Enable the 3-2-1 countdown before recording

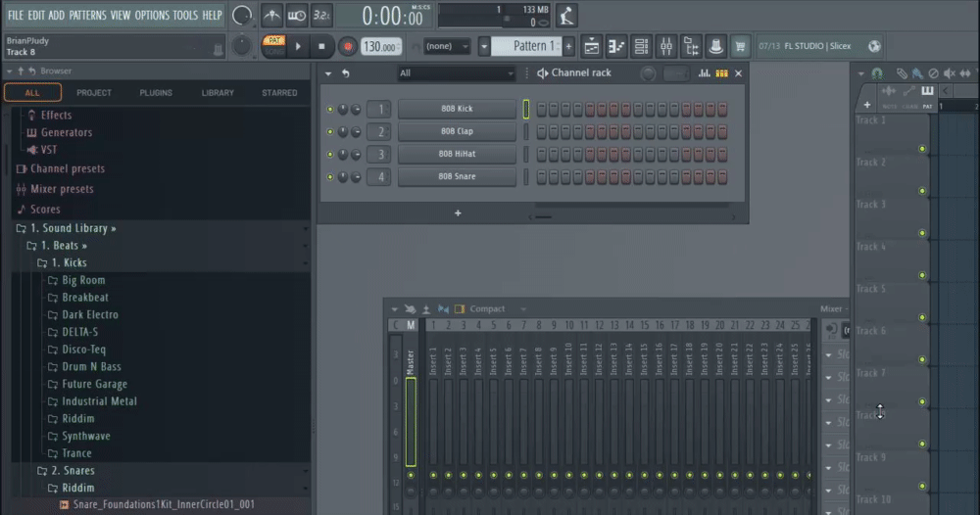(x=321, y=16)
